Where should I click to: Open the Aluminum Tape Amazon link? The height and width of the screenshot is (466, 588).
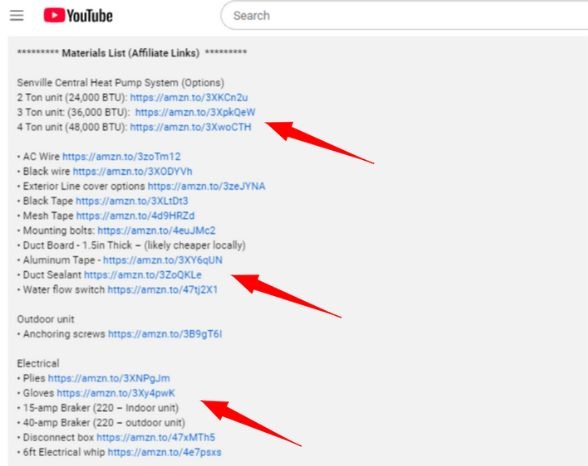163,260
